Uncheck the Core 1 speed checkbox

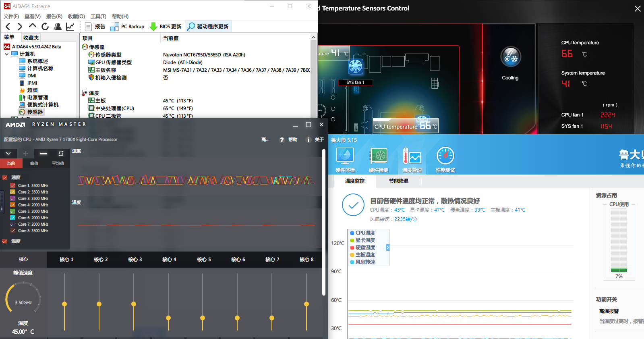tap(12, 185)
